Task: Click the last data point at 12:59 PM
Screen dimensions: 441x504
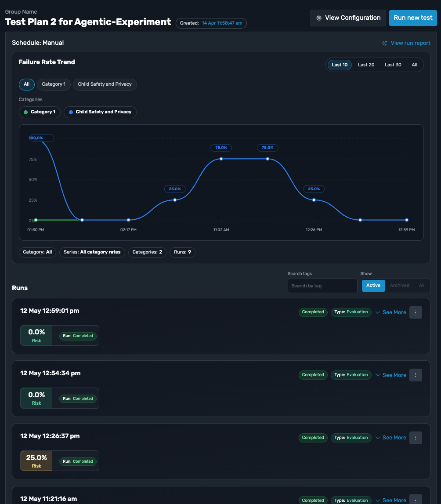Action: (x=407, y=220)
